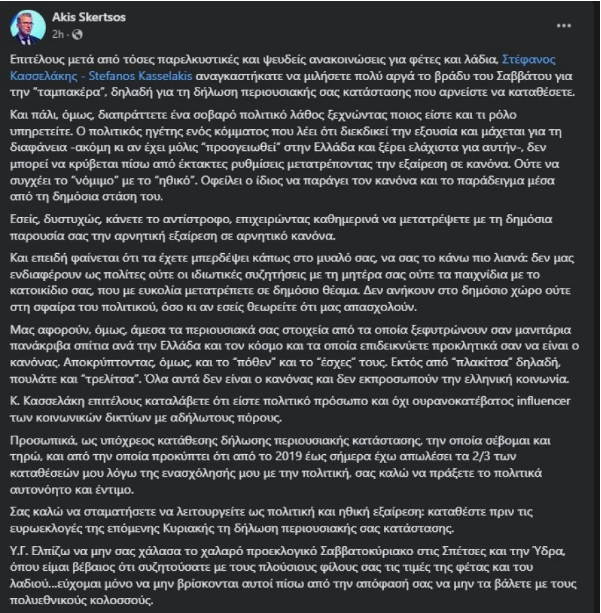Open the three-dot post options menu
The width and height of the screenshot is (601, 613).
point(563,26)
